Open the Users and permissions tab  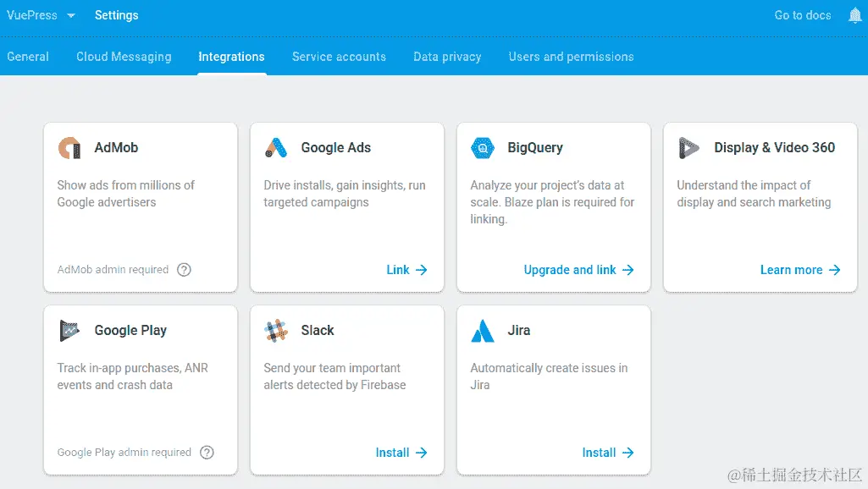coord(572,57)
